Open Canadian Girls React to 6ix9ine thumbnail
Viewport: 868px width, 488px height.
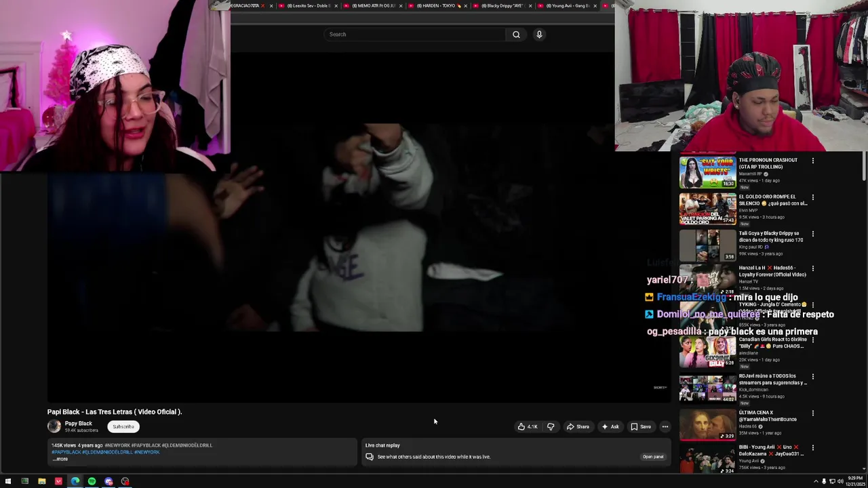708,352
